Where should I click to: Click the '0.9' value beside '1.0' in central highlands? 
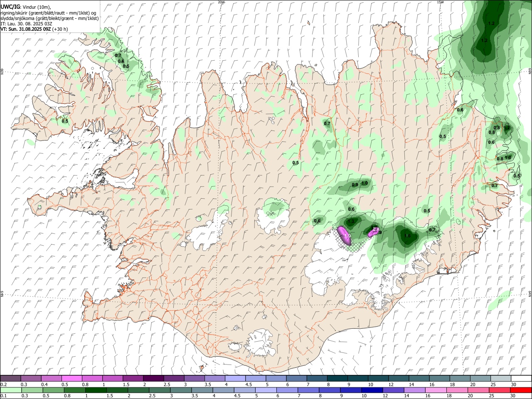tap(355, 185)
